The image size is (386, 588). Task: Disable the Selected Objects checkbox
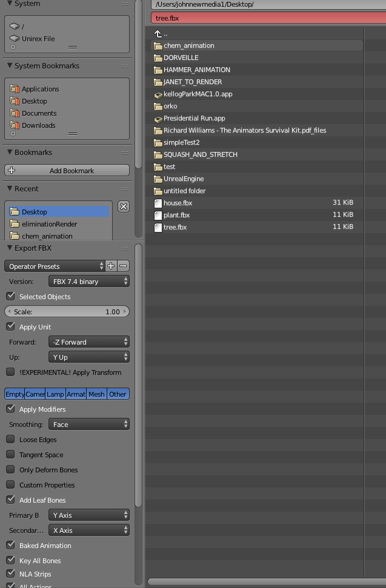point(11,296)
